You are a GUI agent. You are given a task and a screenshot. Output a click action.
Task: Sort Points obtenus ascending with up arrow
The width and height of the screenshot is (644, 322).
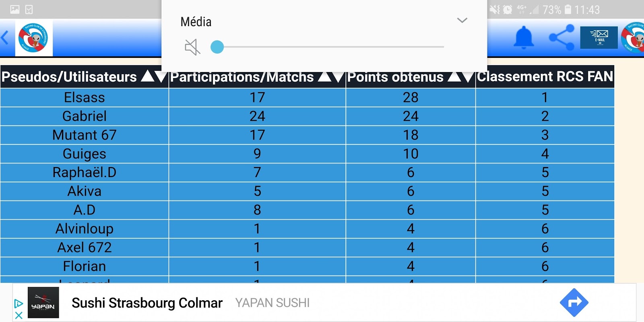(454, 76)
